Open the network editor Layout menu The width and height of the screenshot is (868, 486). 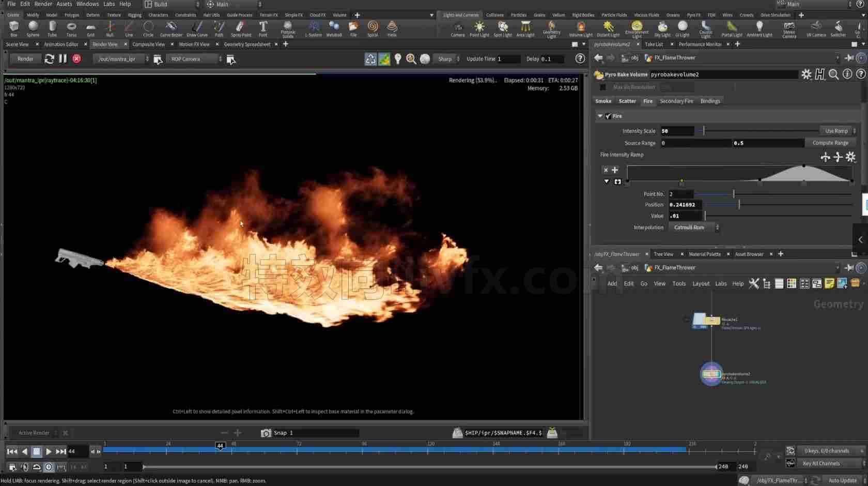701,284
